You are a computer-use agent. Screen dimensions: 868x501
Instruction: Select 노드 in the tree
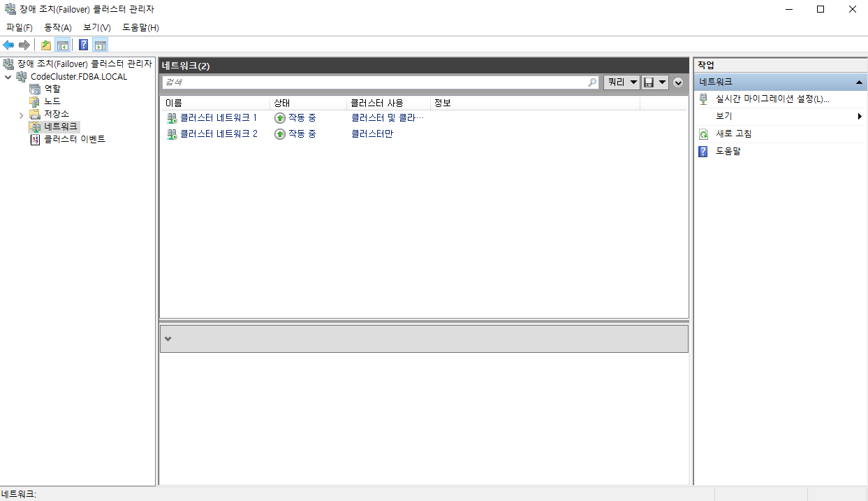52,101
